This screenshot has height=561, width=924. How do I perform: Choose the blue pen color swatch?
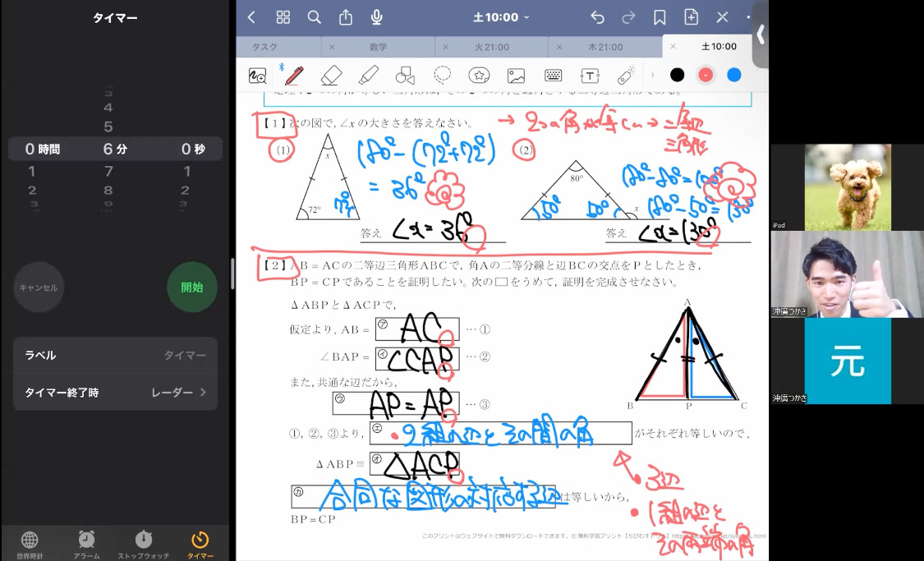click(x=733, y=75)
